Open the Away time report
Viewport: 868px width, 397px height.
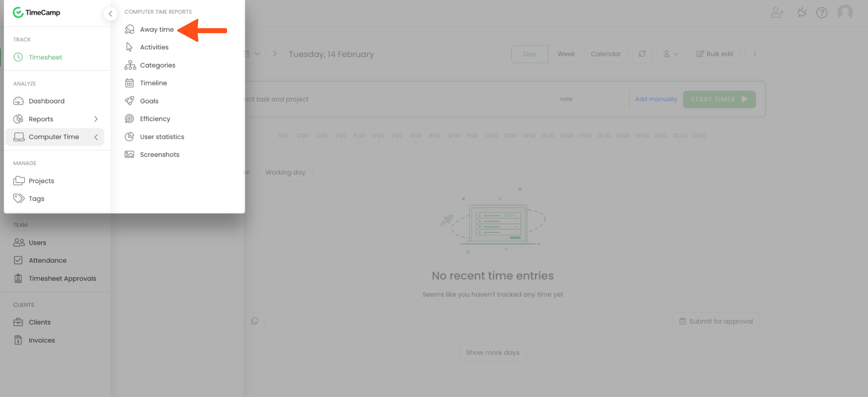(x=157, y=30)
